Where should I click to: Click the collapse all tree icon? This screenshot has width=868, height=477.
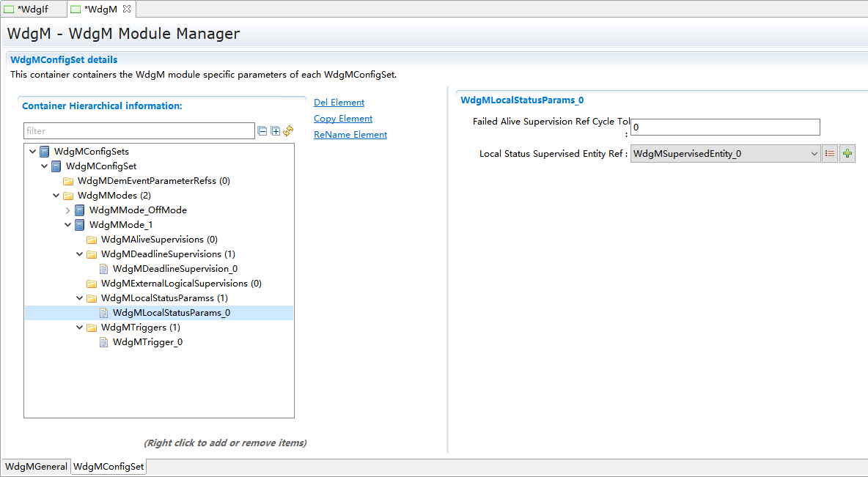(x=262, y=131)
